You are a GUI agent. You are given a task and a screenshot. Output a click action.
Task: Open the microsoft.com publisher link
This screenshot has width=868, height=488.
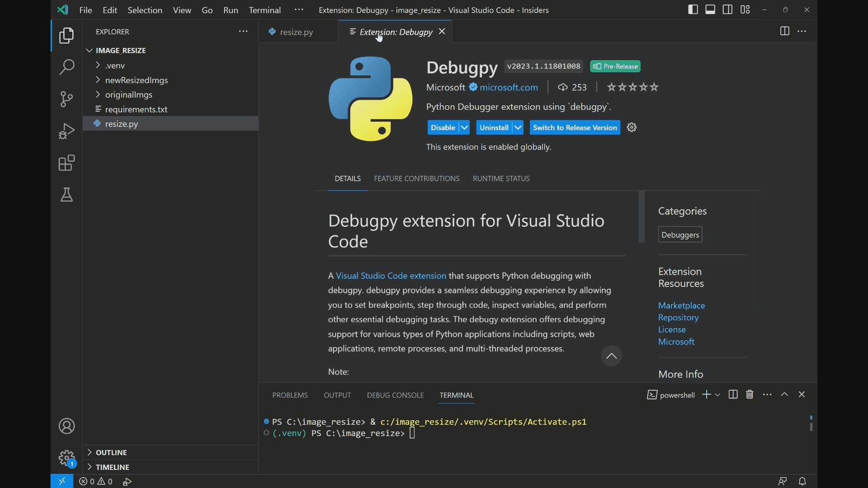[509, 87]
